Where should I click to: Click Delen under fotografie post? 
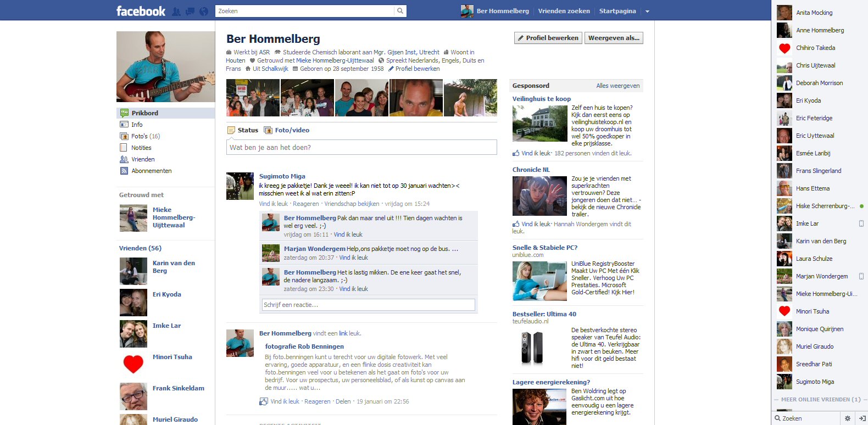tap(343, 401)
